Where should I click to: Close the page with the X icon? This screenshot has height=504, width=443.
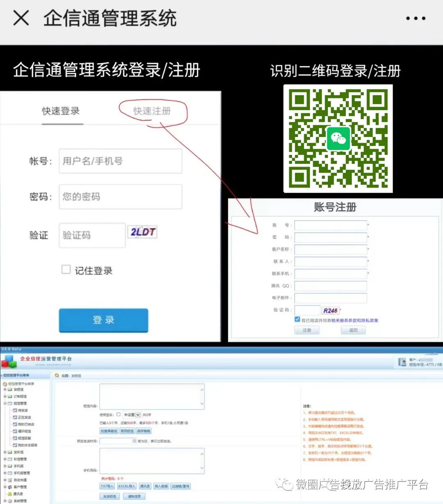point(21,18)
